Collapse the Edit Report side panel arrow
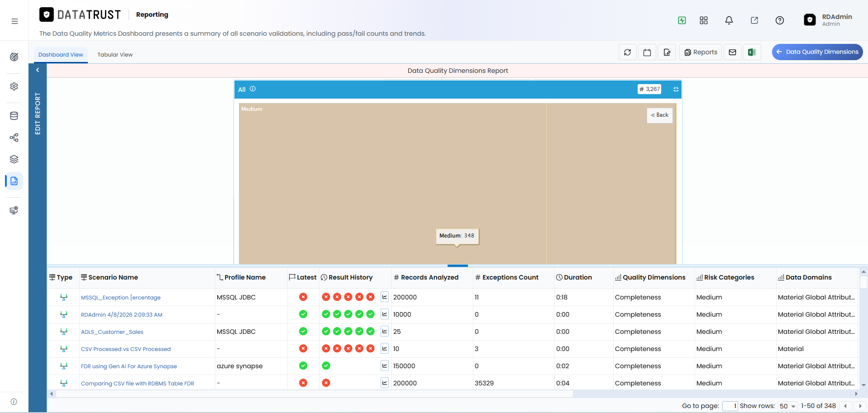The width and height of the screenshot is (868, 413). tap(38, 70)
